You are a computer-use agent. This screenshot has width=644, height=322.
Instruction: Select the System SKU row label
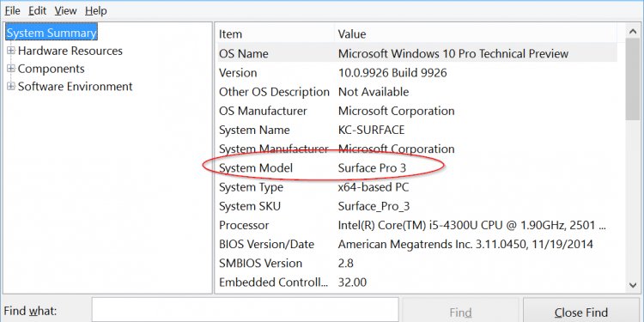[x=250, y=206]
